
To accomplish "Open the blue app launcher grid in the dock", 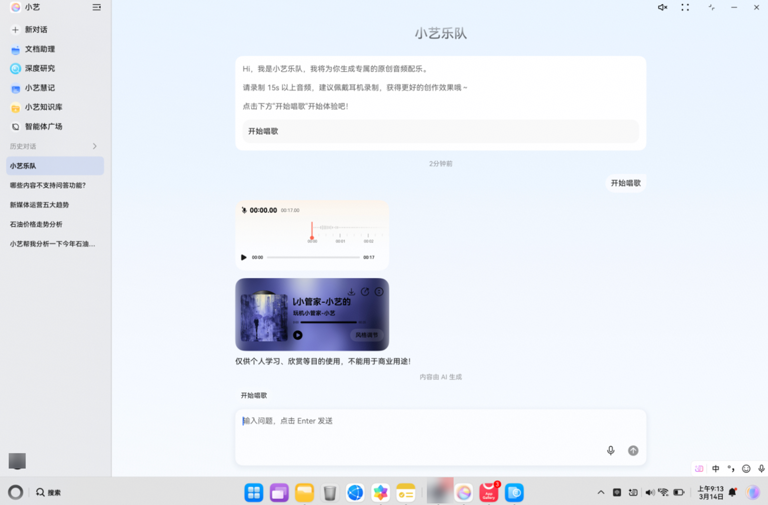I will (254, 493).
